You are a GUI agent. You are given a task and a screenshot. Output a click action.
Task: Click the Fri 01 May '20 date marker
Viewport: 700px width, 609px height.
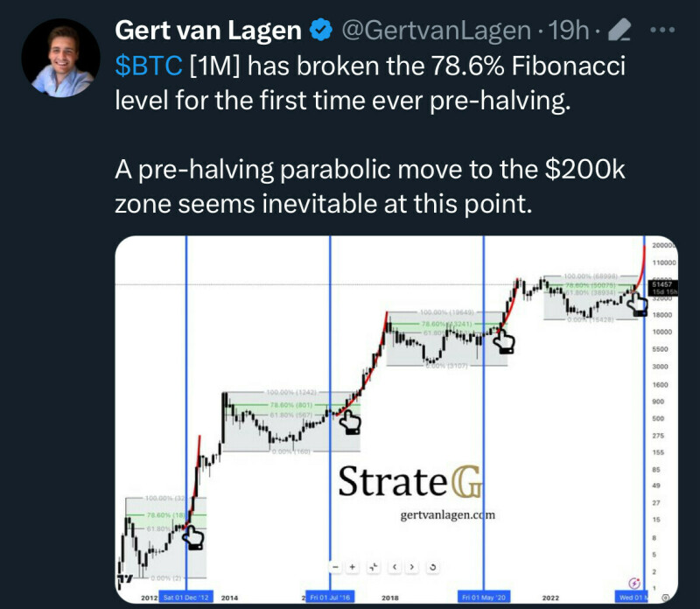(x=485, y=597)
